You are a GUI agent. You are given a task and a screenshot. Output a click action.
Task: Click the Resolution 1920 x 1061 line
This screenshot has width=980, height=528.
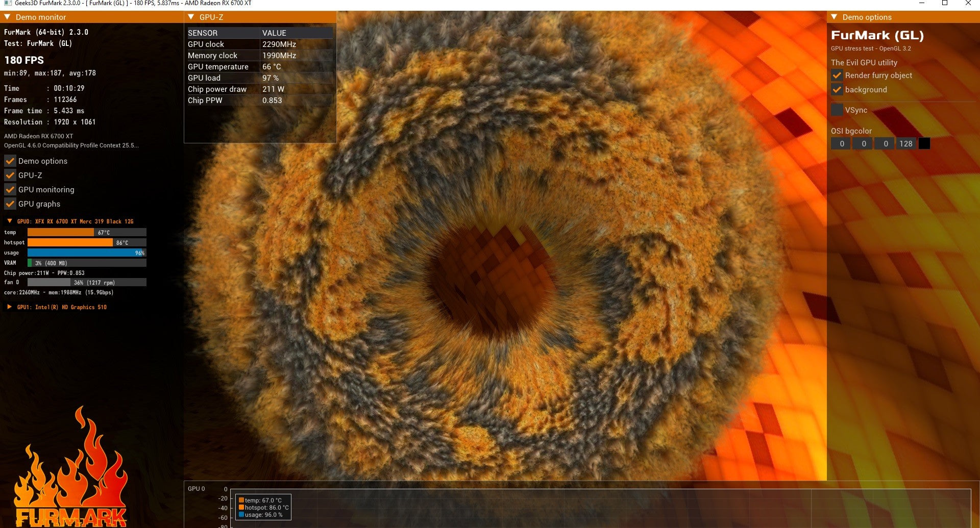tap(50, 122)
